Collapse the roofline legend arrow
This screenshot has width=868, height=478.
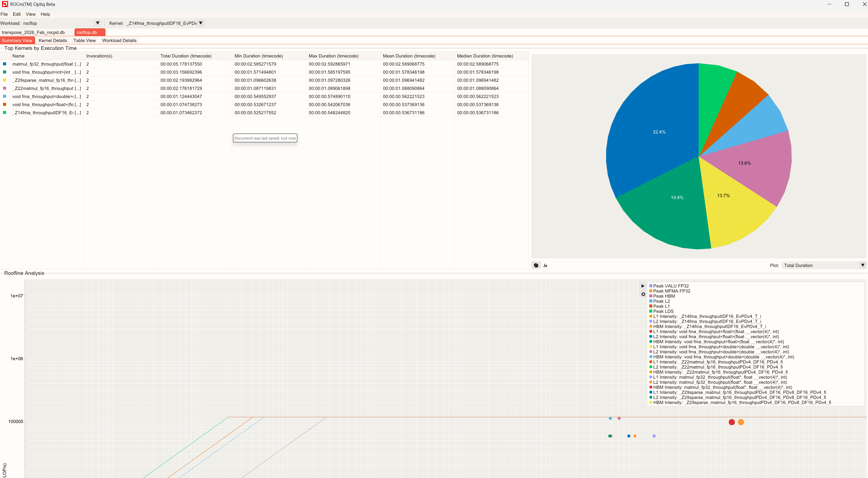click(642, 286)
